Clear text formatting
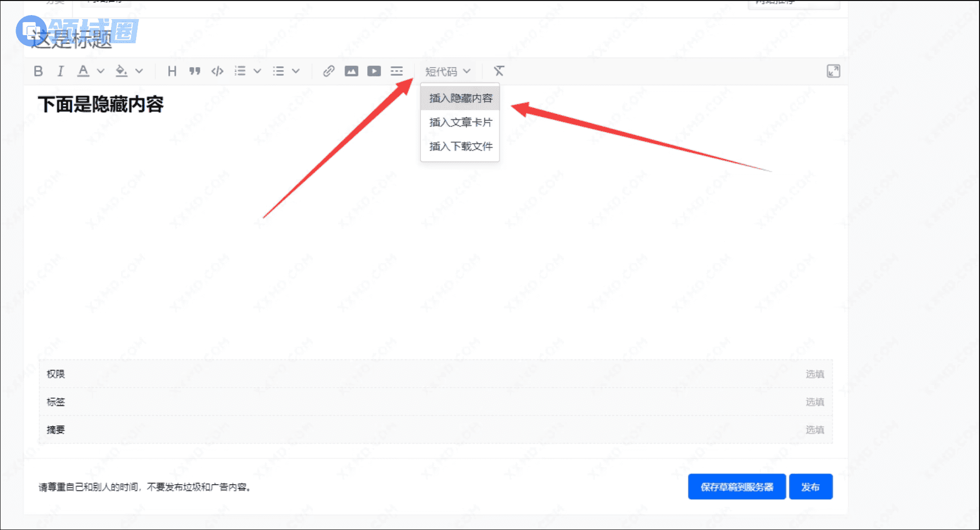Viewport: 980px width, 530px height. pos(498,71)
